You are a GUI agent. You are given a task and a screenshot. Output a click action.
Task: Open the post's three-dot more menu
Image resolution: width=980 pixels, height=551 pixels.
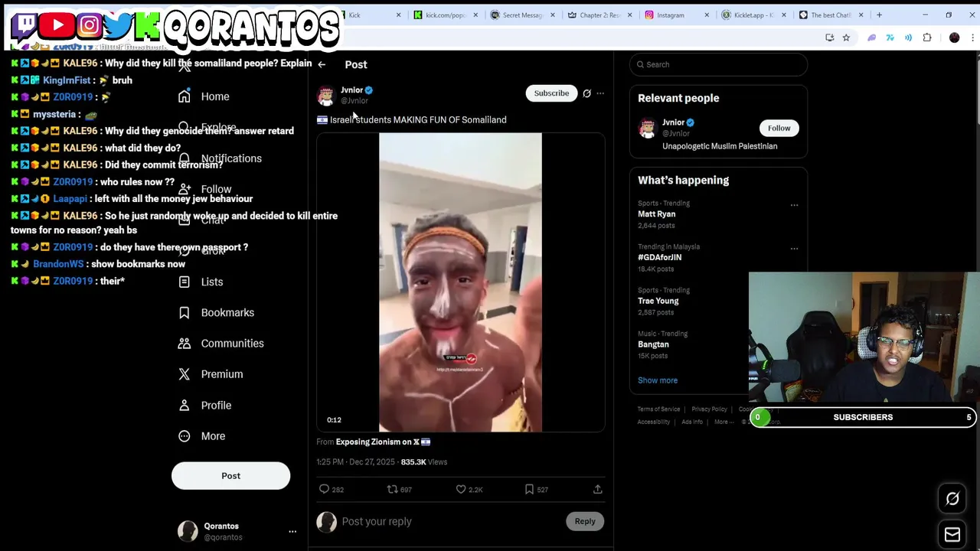tap(600, 93)
